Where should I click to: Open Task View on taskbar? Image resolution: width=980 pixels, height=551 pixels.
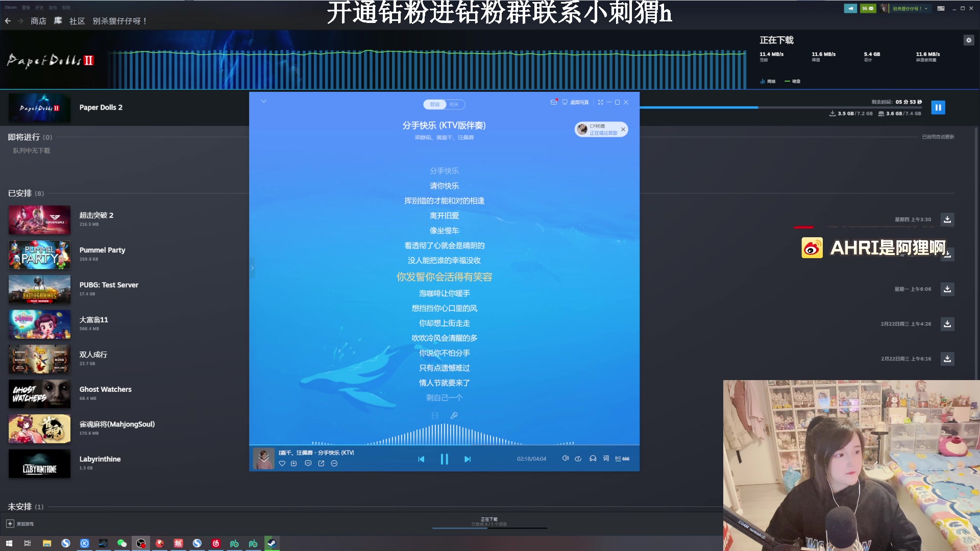pos(28,543)
